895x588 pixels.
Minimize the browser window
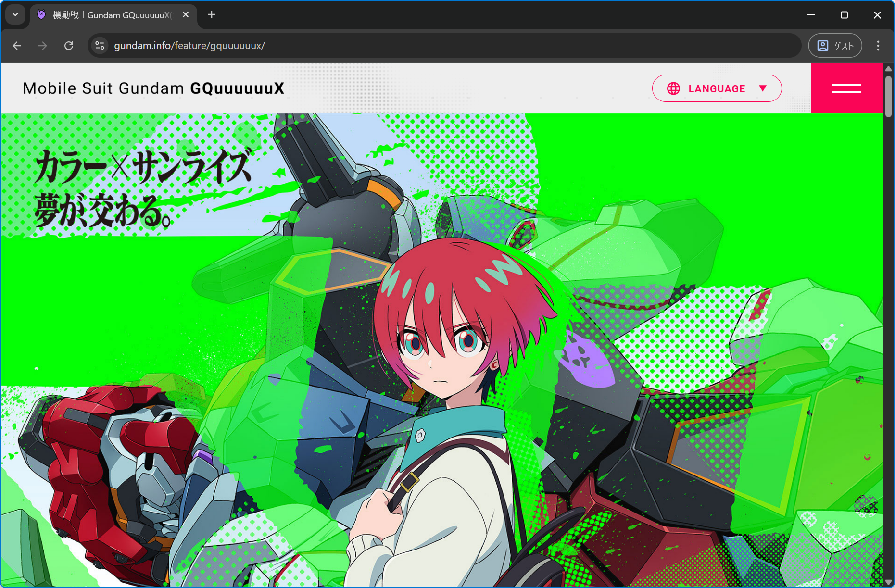[x=811, y=15]
